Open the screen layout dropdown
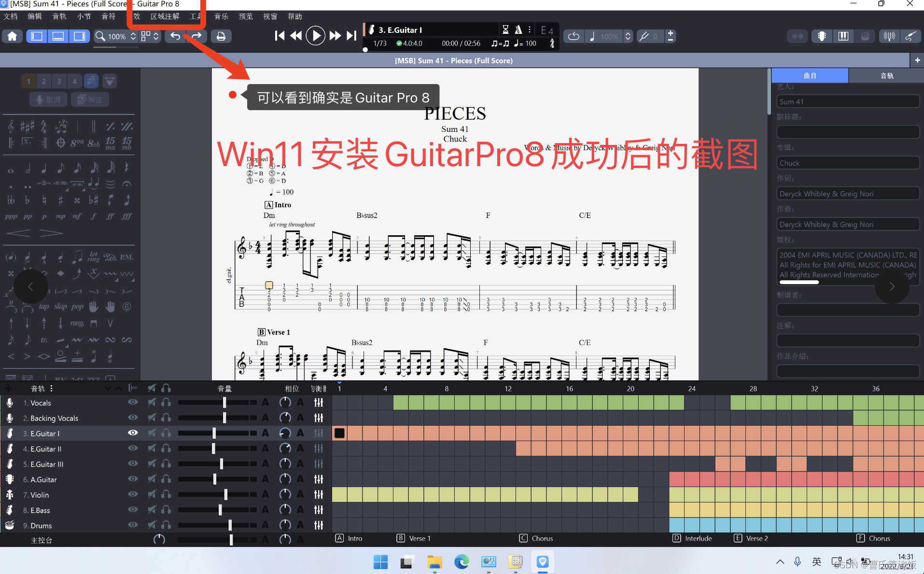This screenshot has width=924, height=574. tap(150, 36)
